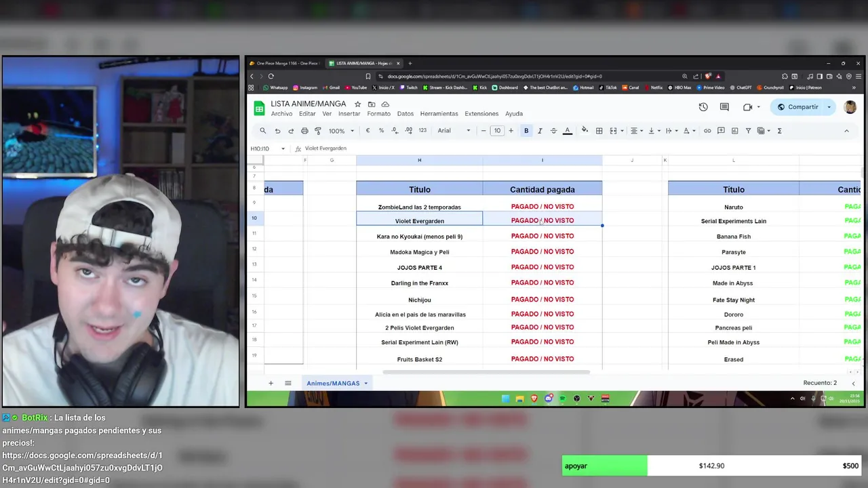This screenshot has height=488, width=868.
Task: Collapse the toolbar with the chevron
Action: 846,131
